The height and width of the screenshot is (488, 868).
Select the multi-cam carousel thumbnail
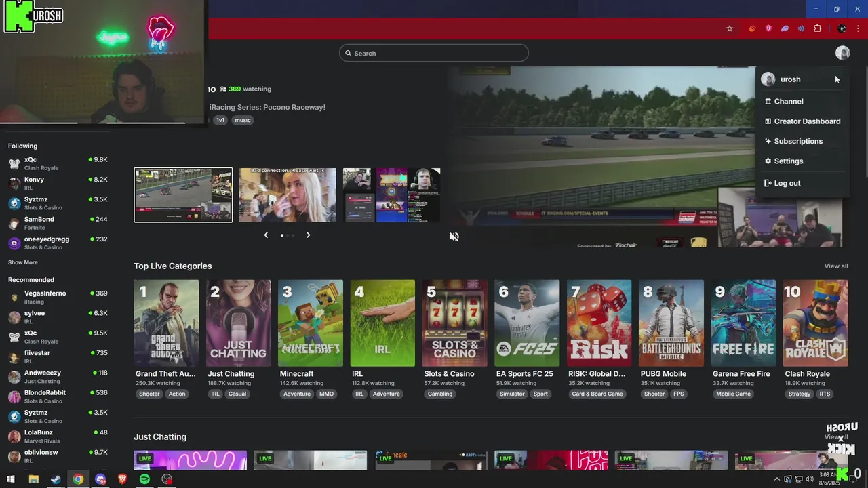(x=391, y=195)
